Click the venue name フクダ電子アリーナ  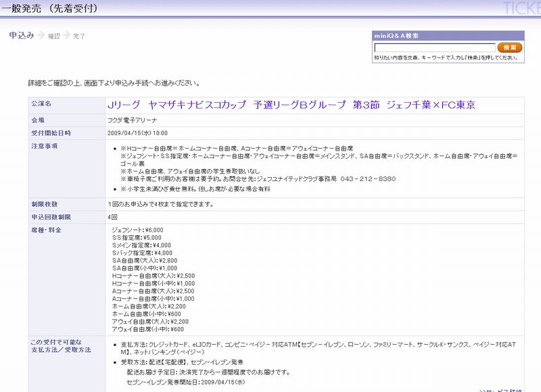pyautogui.click(x=132, y=120)
